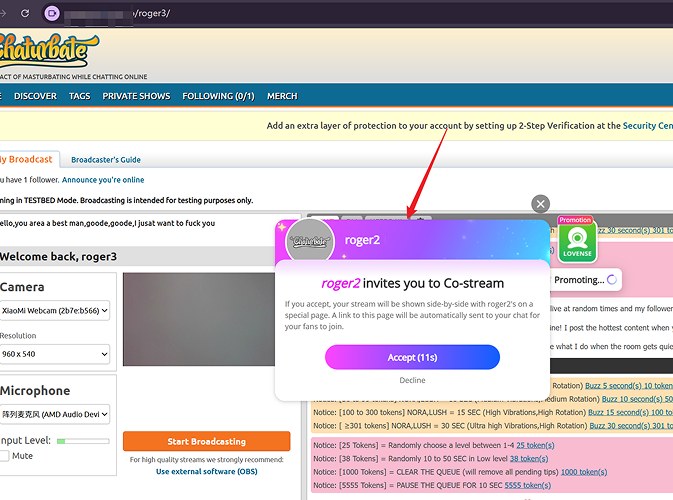Screen dimensions: 673x500
Task: Open the Use external software (OBS) link
Action: [206, 471]
